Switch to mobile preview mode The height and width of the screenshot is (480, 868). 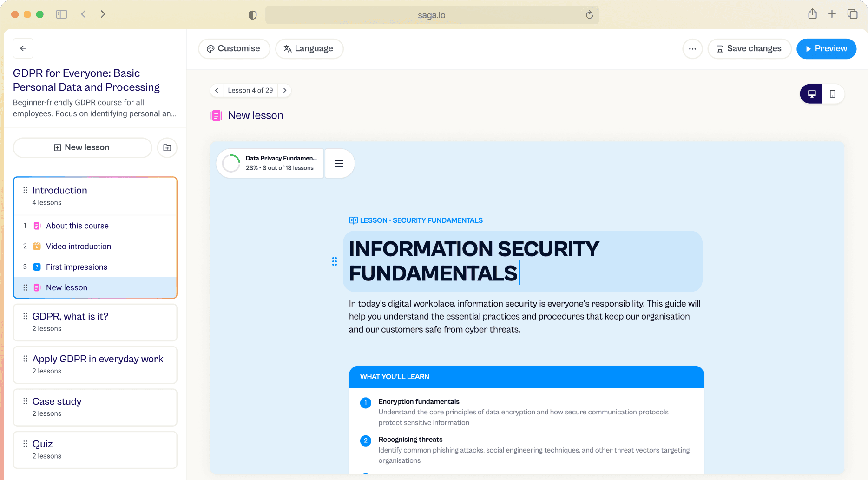click(833, 94)
